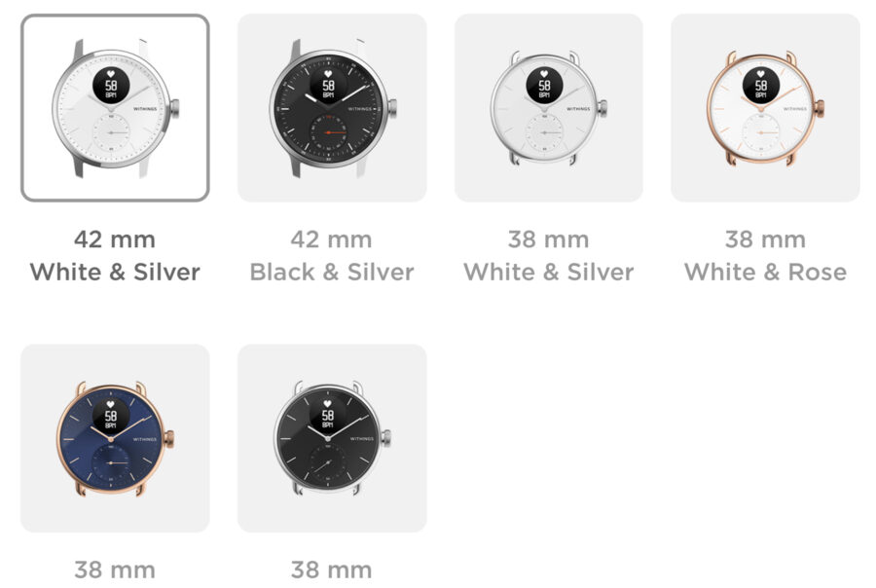876x588 pixels.
Task: Click the crown of the blue watch
Action: [x=169, y=438]
